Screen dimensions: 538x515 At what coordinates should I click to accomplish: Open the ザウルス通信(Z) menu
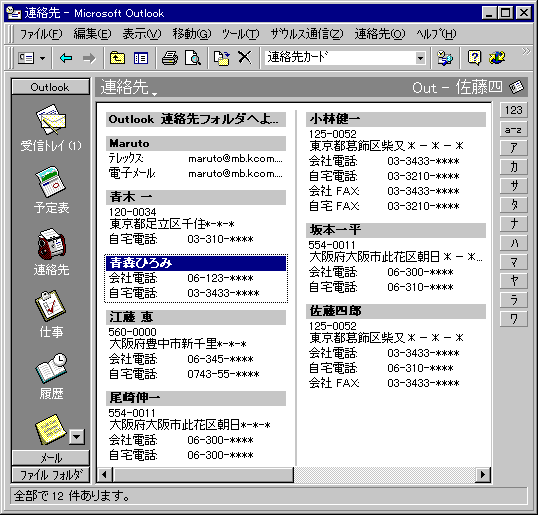306,34
